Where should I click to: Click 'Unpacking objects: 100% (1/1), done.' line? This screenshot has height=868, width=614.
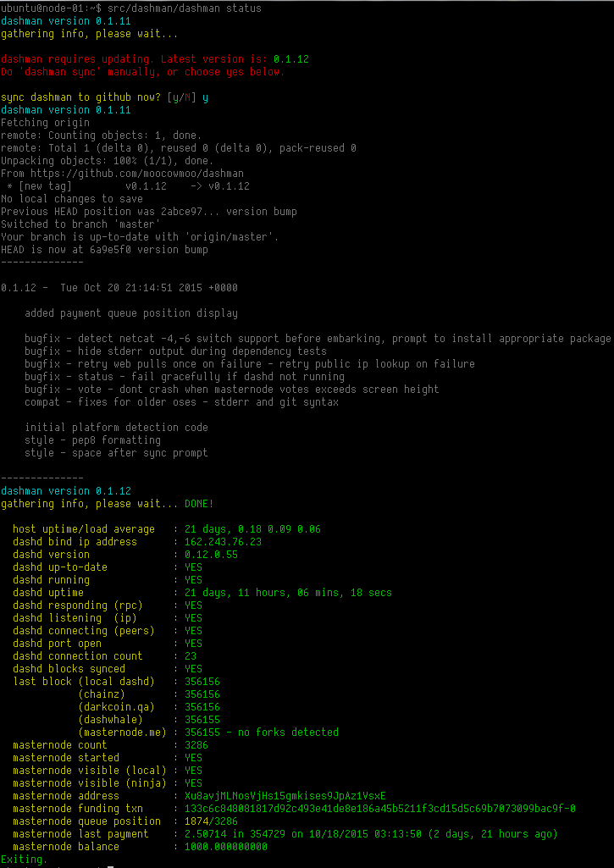108,161
